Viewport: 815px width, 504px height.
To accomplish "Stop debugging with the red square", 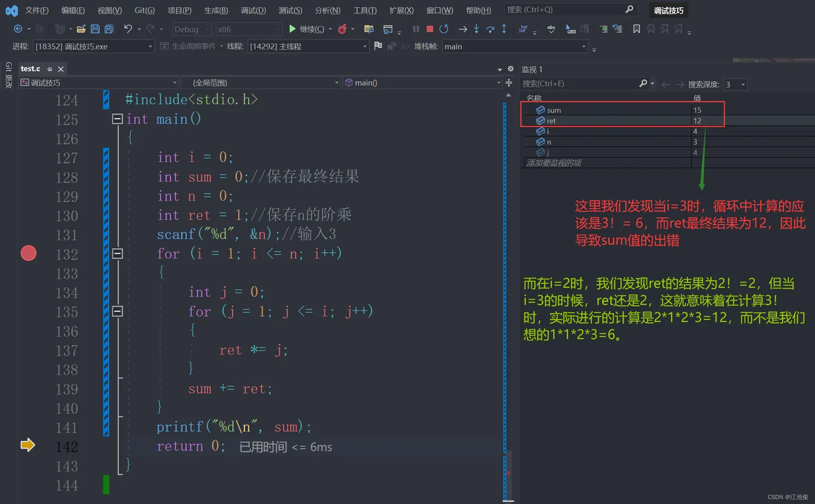I will [x=430, y=29].
